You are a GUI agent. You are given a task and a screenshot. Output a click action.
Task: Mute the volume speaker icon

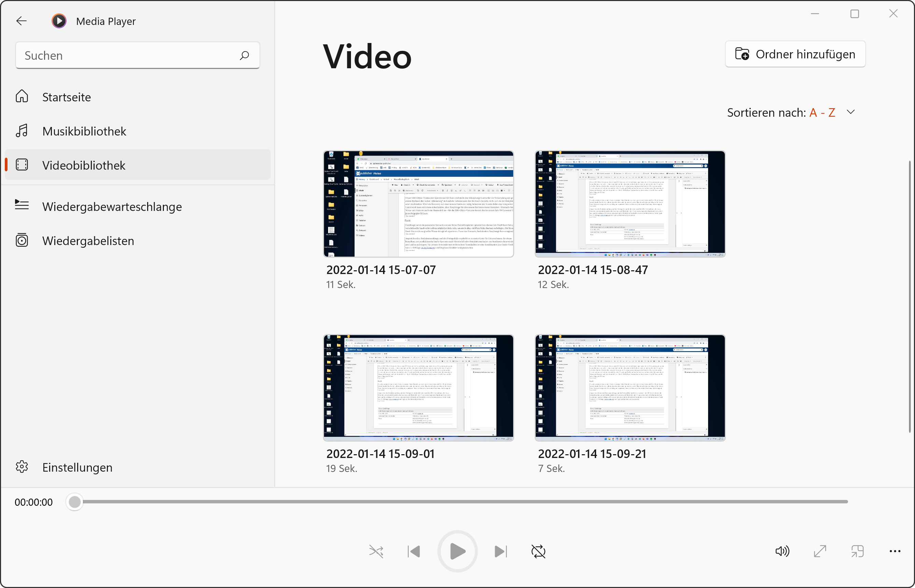point(782,551)
